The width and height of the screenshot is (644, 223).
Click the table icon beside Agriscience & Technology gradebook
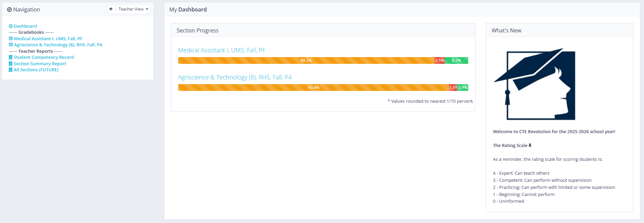(11, 45)
